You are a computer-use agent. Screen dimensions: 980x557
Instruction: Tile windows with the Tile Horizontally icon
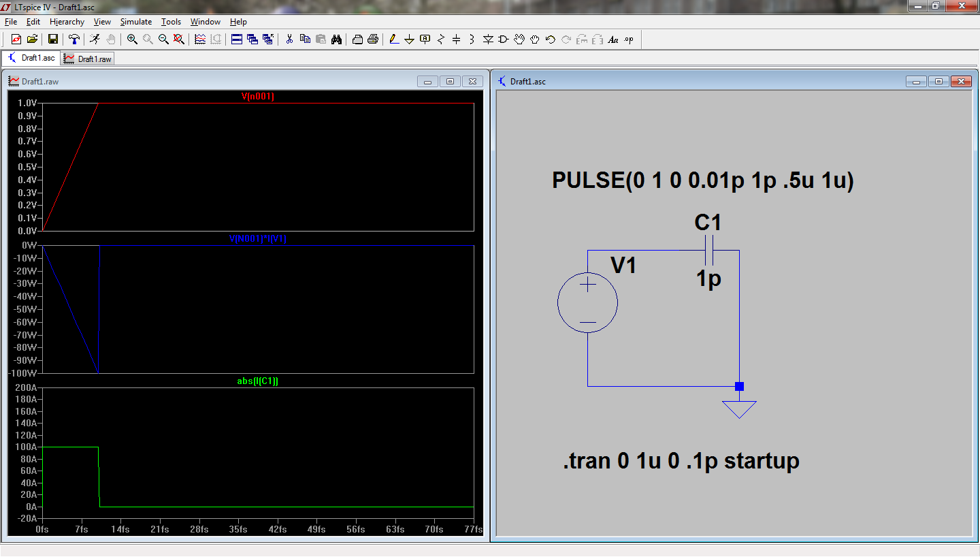click(237, 39)
